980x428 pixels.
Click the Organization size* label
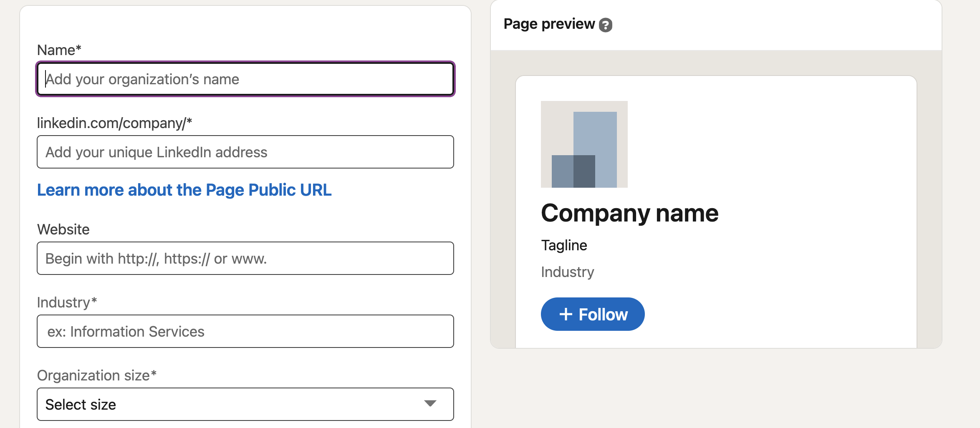96,375
